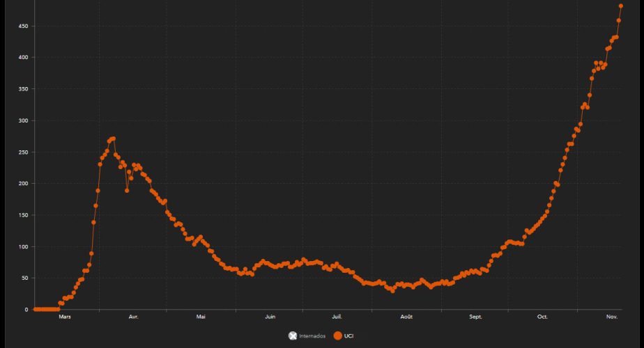Click the crossed-out Internados legend marker
The height and width of the screenshot is (348, 644).
(293, 336)
